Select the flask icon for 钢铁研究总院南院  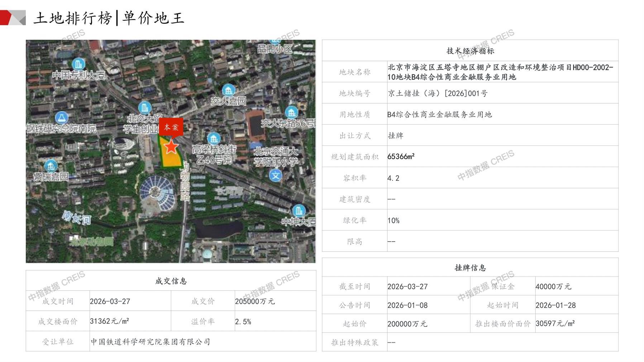click(x=62, y=117)
